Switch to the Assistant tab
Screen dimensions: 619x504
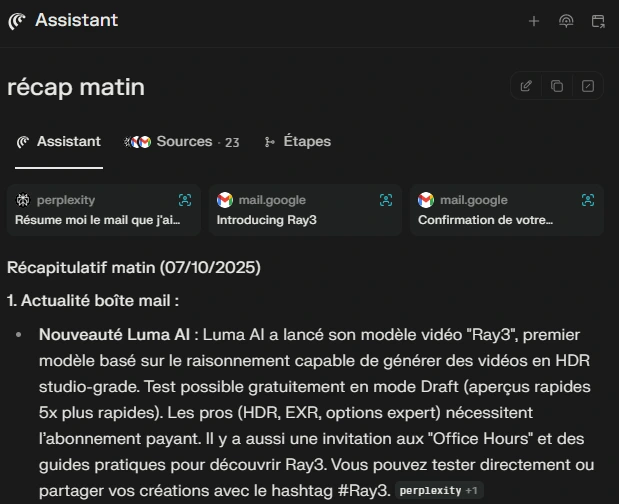click(x=59, y=142)
